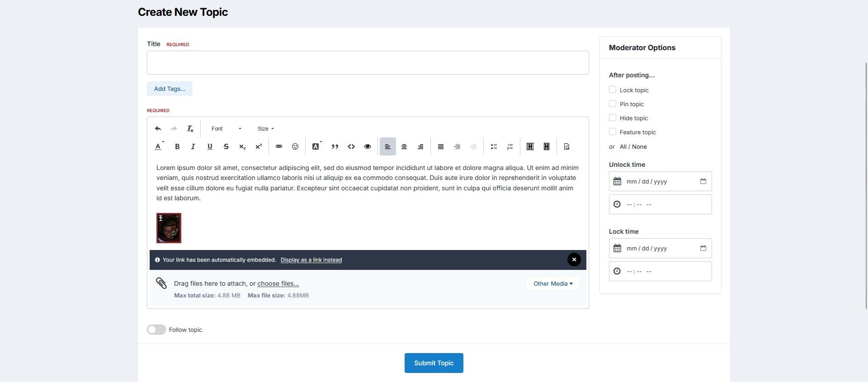The image size is (868, 382).
Task: Check the Lock topic checkbox
Action: pos(613,90)
